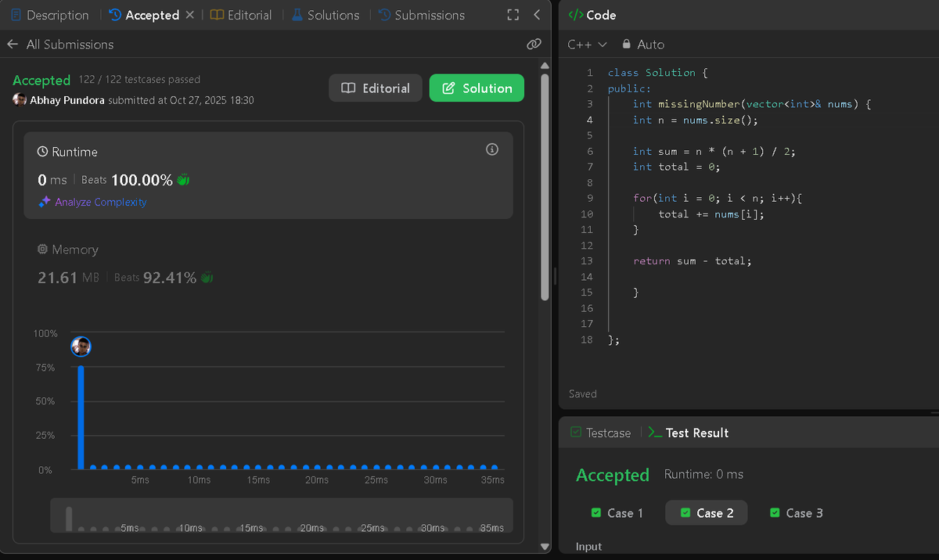Click the Testcase tab
The image size is (939, 560).
coord(600,433)
